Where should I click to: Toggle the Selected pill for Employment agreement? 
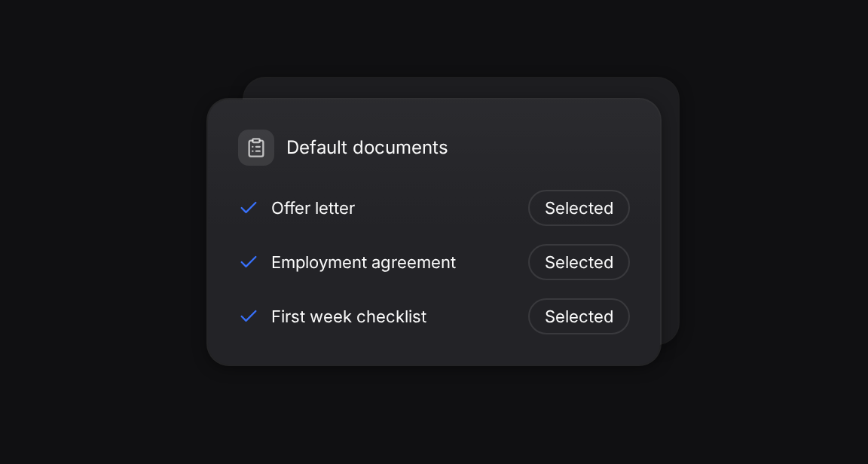pos(579,262)
